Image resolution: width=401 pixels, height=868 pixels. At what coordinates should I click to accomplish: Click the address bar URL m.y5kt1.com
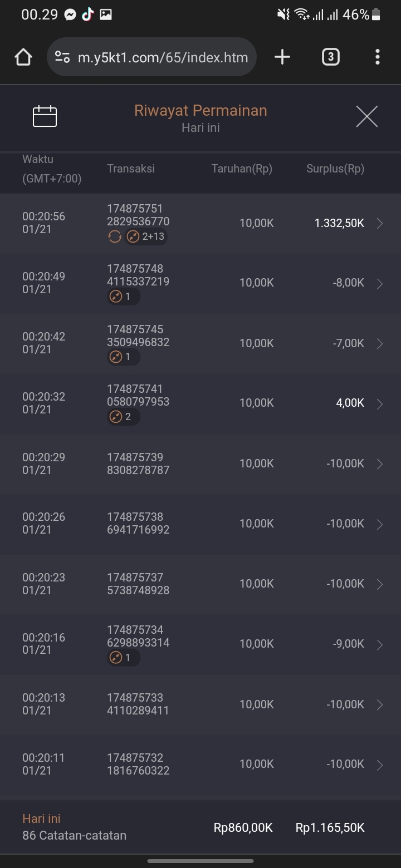(163, 57)
